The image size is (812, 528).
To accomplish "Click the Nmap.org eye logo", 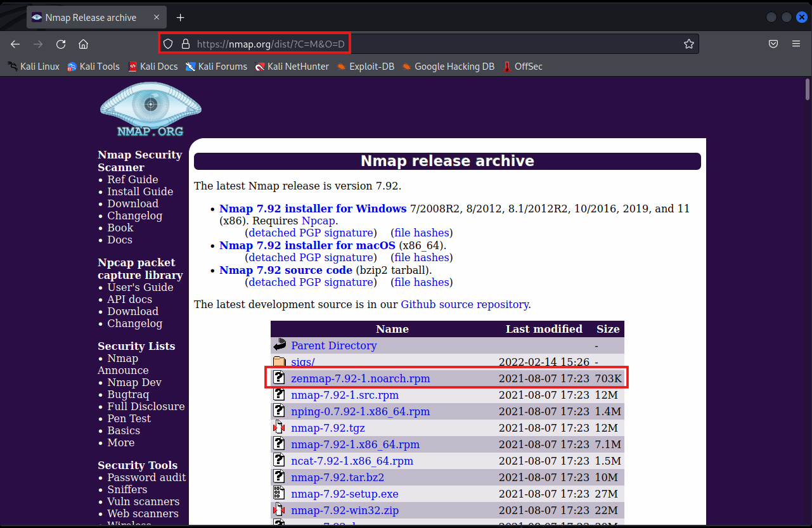I will click(150, 110).
